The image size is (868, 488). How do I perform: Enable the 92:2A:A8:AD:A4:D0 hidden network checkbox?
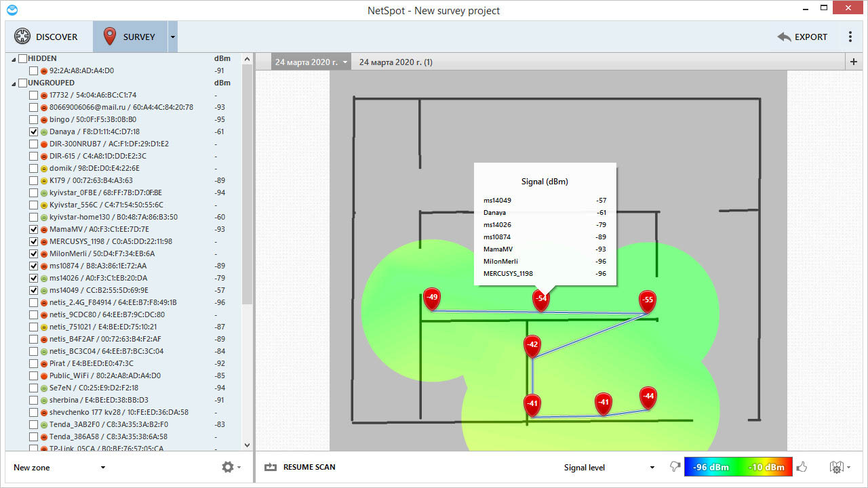click(34, 70)
